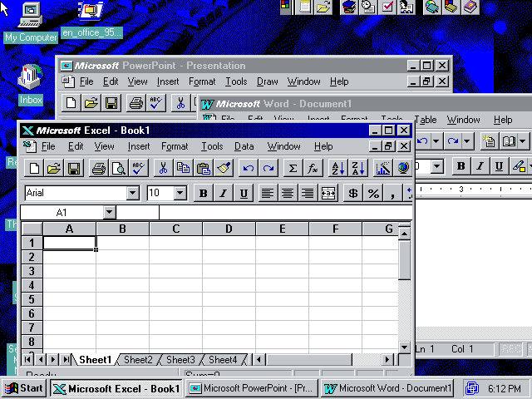
Task: Toggle Italic in the Word window
Action: coord(480,166)
